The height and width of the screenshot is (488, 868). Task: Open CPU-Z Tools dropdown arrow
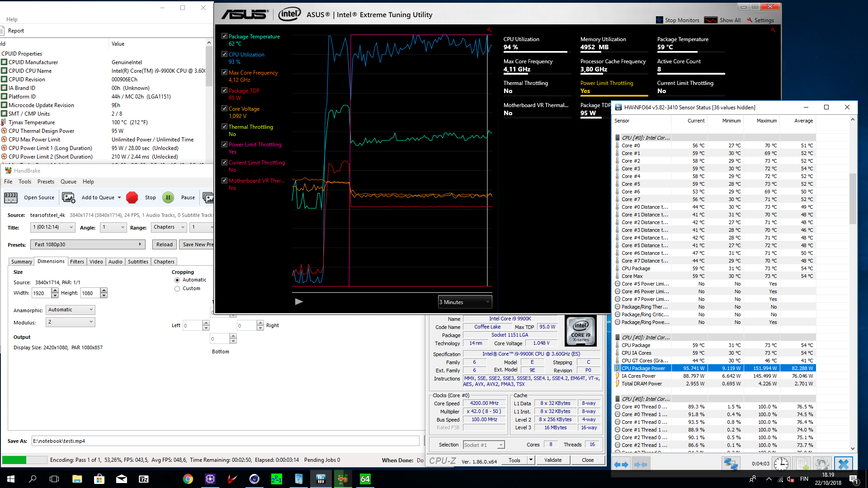click(531, 460)
